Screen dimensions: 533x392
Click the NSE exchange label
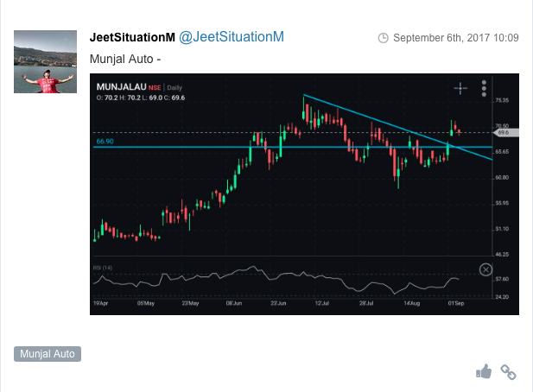pos(155,88)
